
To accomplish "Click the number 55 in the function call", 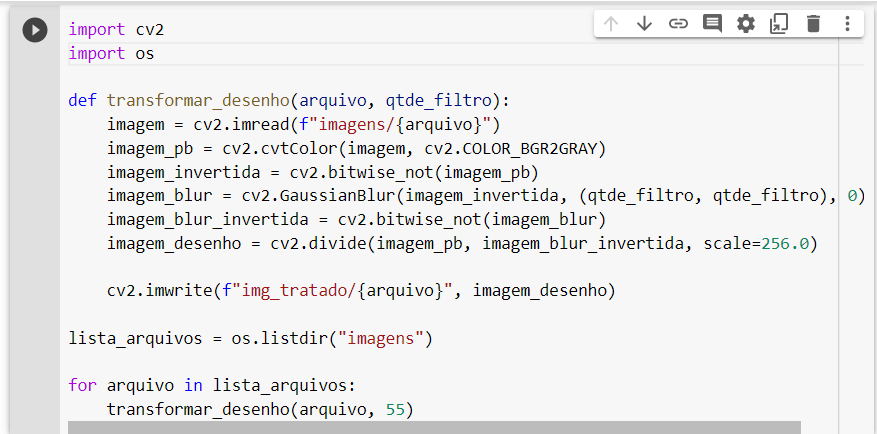I will (x=395, y=410).
